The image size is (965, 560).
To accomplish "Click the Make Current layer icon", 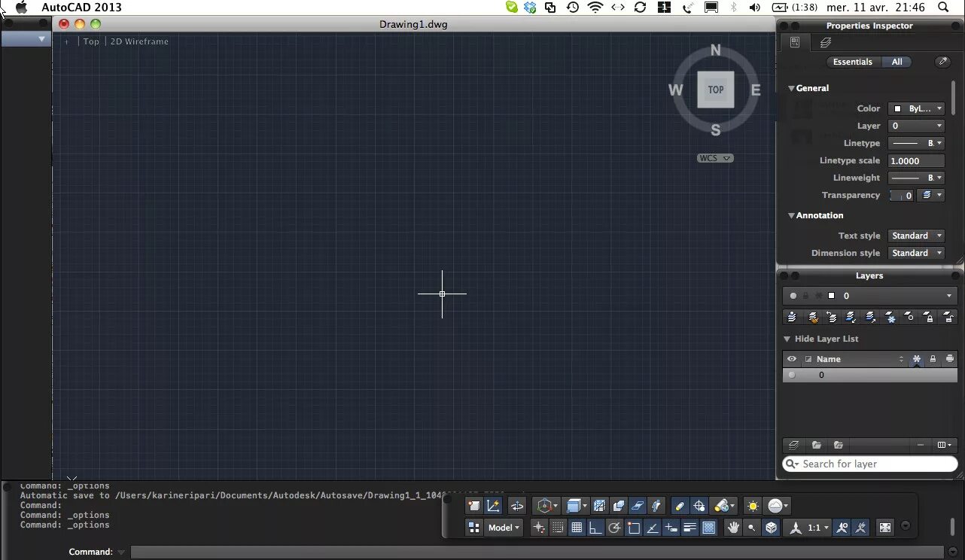I will pos(792,317).
